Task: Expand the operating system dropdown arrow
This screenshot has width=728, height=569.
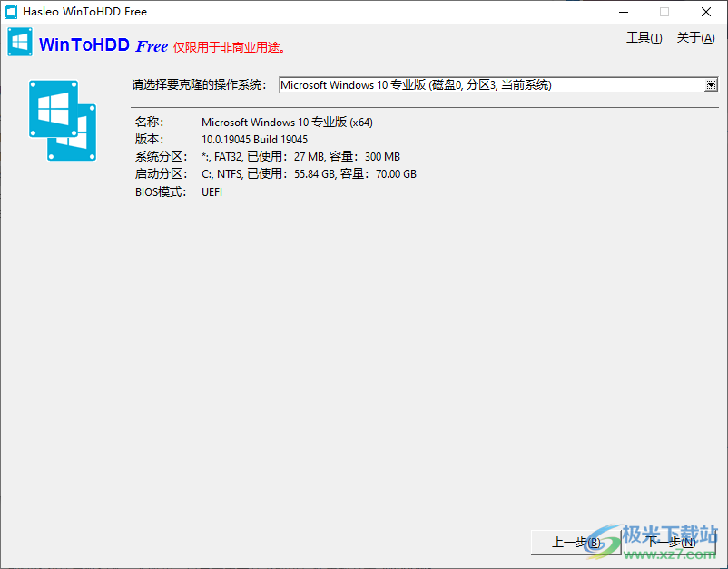Action: (711, 85)
